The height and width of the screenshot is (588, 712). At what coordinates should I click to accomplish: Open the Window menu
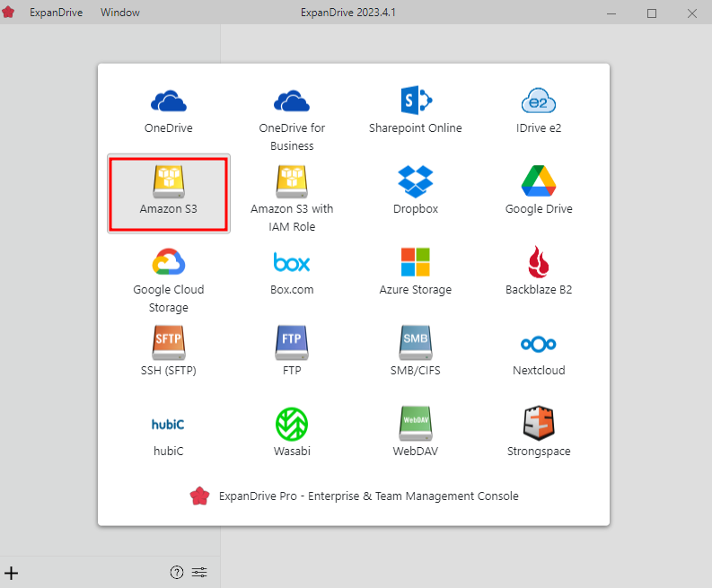click(120, 13)
